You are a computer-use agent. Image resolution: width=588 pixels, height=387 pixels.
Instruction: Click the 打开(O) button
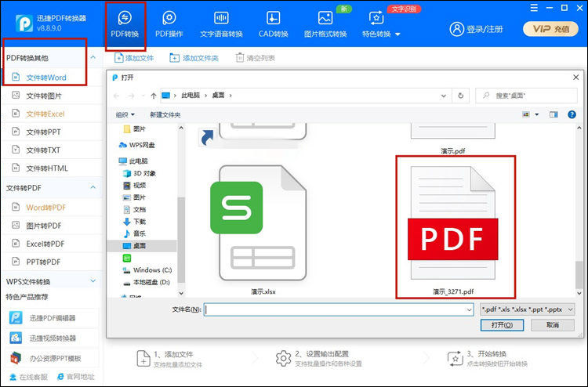click(x=502, y=325)
